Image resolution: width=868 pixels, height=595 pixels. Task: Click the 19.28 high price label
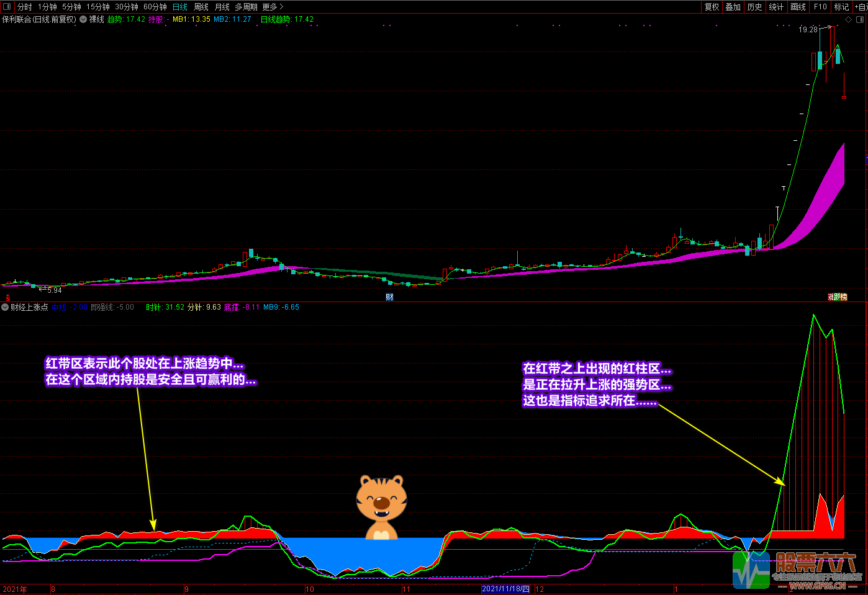pos(808,29)
